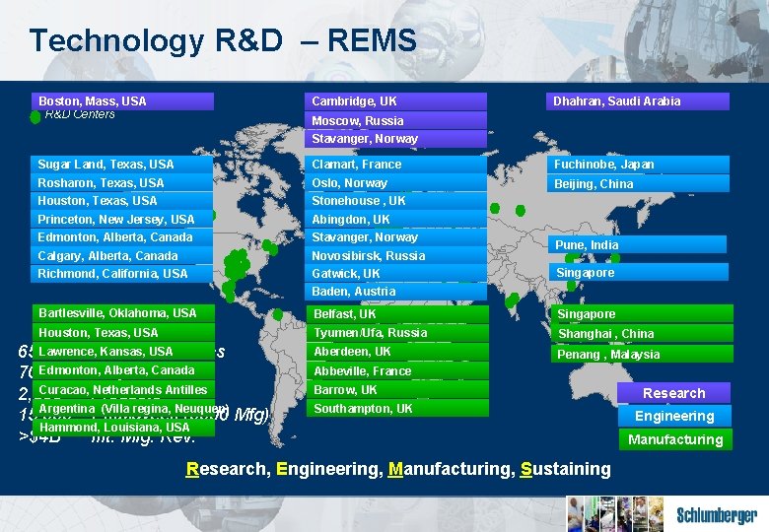Viewport: 769px width, 532px height.
Task: Click the 'Research, Engineering, Manufacturing, Sustaining' caption
Action: (x=398, y=469)
